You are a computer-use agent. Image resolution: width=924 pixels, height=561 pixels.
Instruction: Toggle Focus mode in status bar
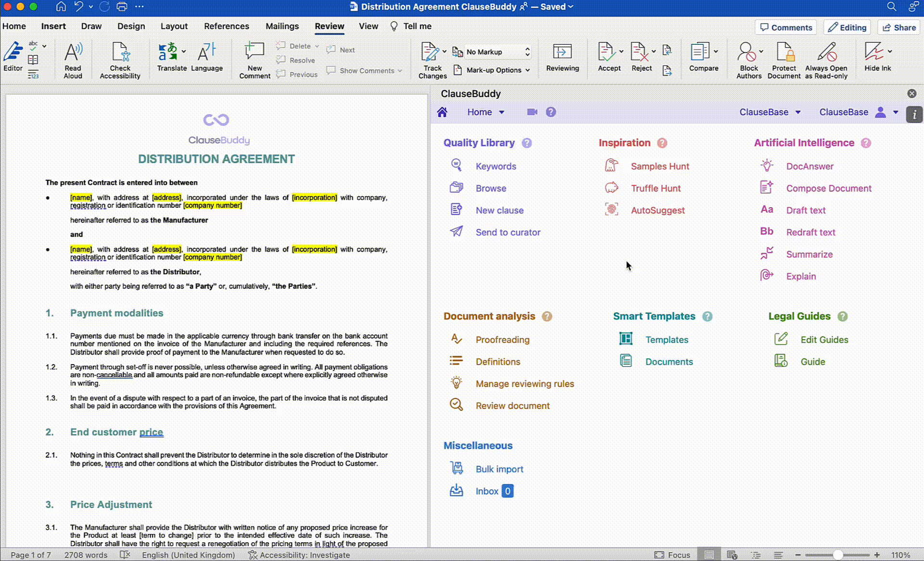click(x=672, y=555)
